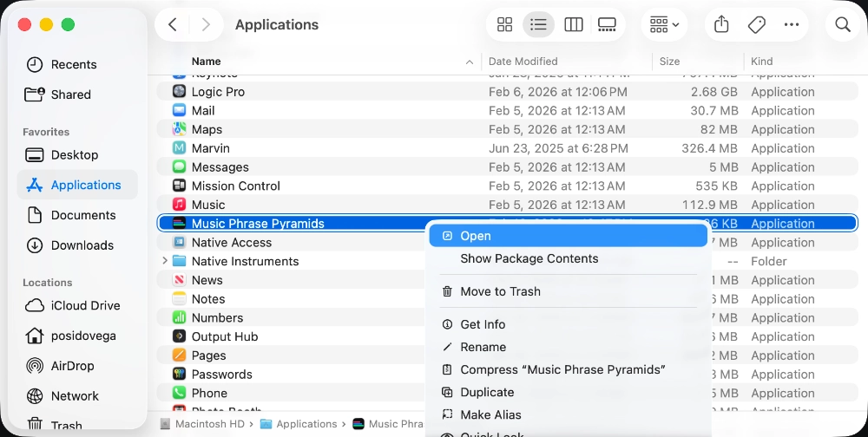The height and width of the screenshot is (437, 868).
Task: Click the iCloud Drive cloud icon
Action: click(35, 305)
